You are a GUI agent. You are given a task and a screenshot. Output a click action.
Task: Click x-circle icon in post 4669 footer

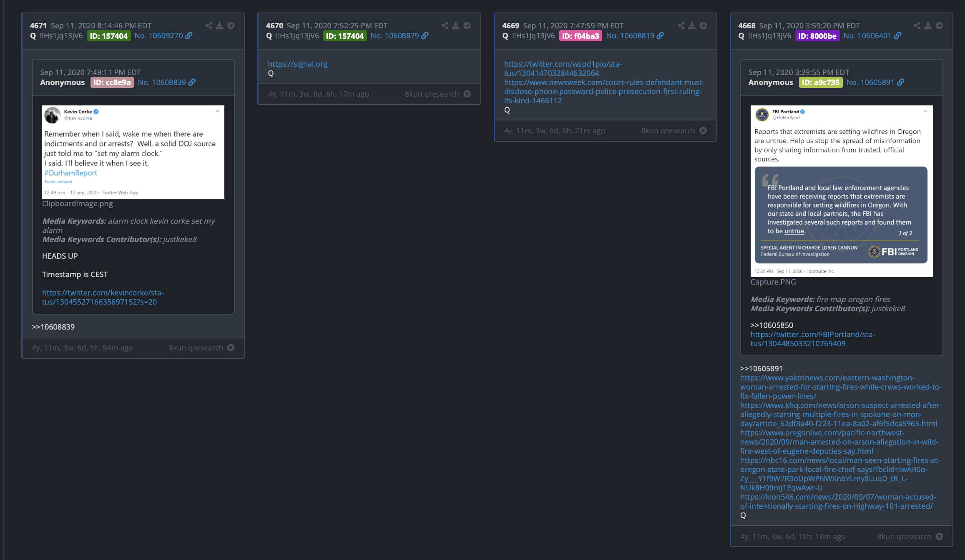coord(703,130)
